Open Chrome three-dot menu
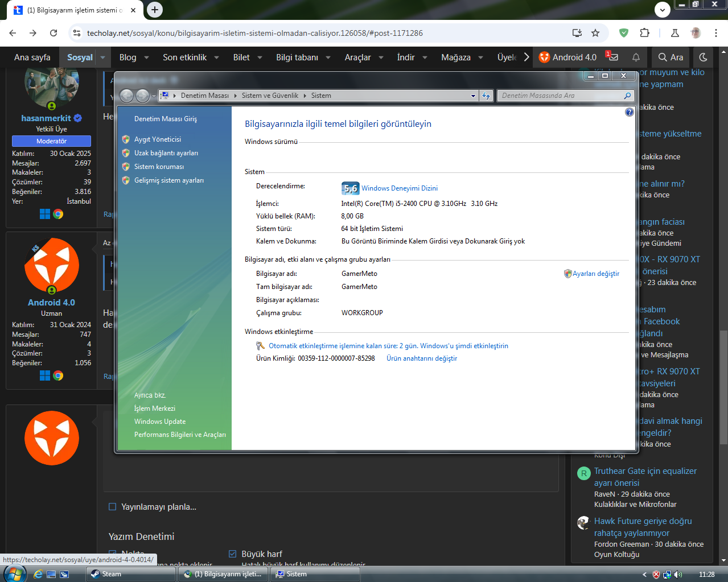The width and height of the screenshot is (728, 582). pos(716,33)
